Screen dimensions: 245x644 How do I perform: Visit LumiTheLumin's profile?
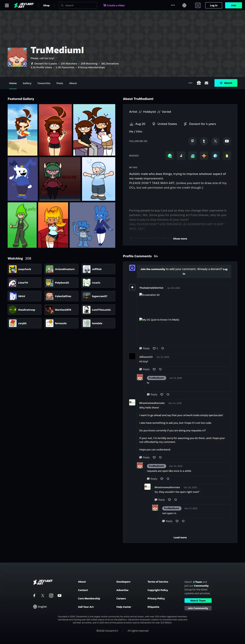(98, 310)
